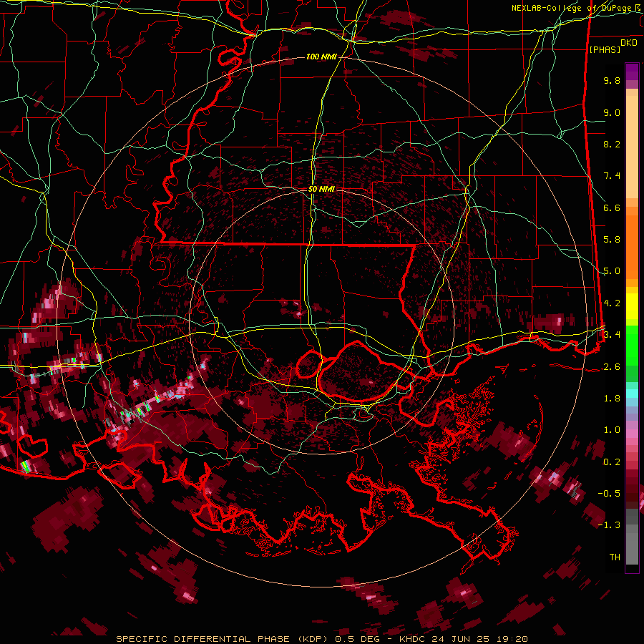Pick the bright green segment of the color bar

(x=632, y=345)
